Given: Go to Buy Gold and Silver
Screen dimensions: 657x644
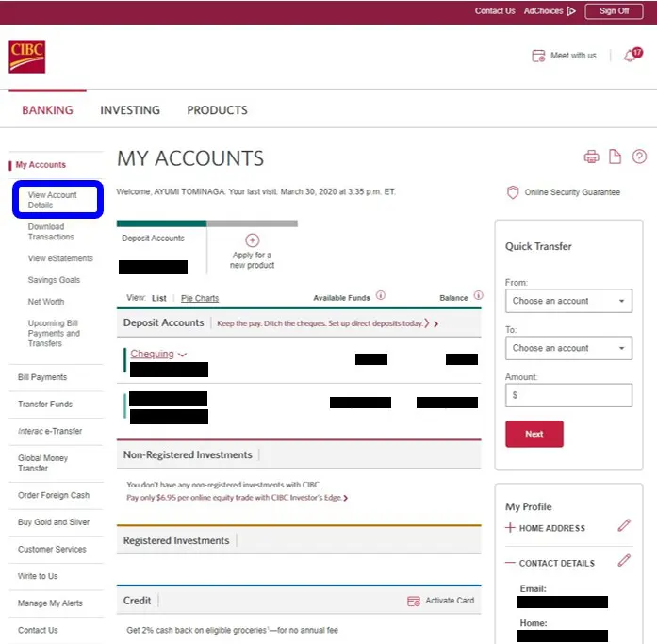Looking at the screenshot, I should tap(54, 522).
